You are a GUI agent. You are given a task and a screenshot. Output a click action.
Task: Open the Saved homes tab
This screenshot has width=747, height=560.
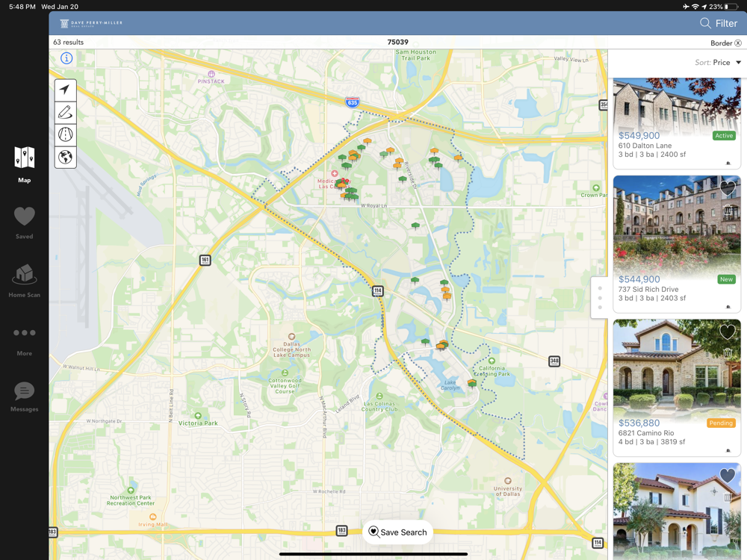pos(25,223)
